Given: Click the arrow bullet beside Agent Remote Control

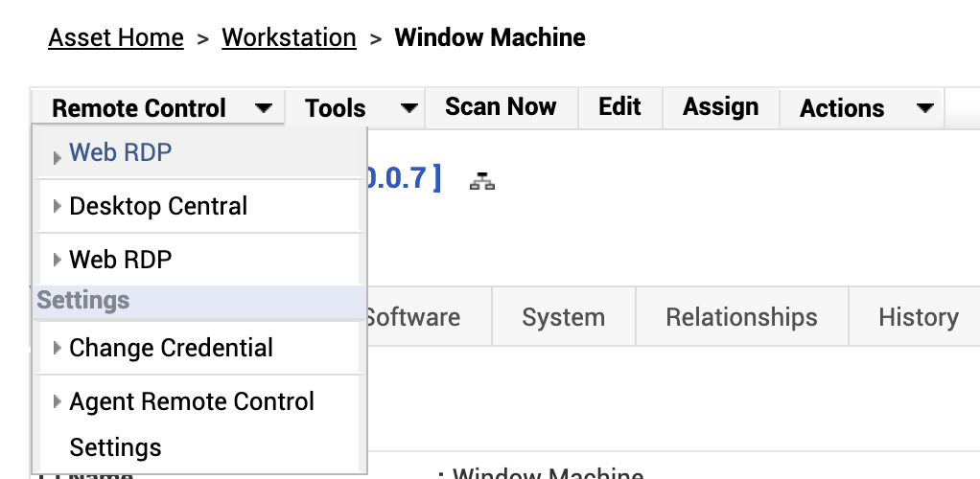Looking at the screenshot, I should 58,401.
